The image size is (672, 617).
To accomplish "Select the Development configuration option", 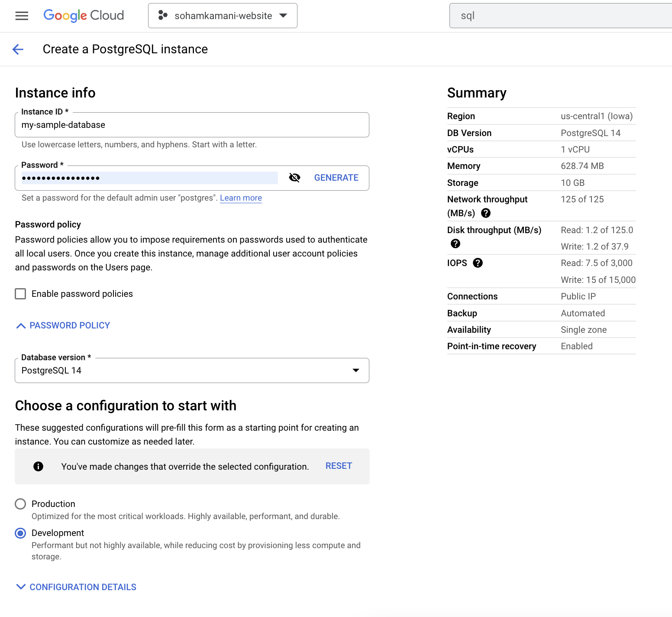I will (20, 533).
